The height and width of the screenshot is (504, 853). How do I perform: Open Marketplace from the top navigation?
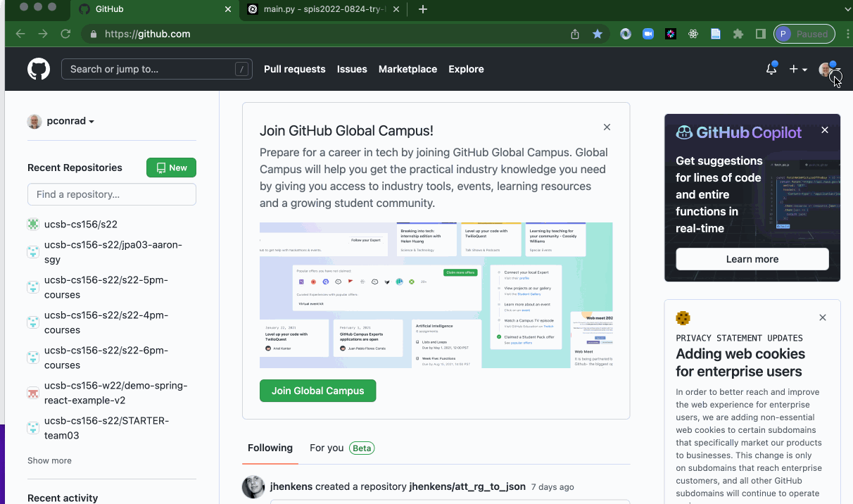pyautogui.click(x=407, y=69)
